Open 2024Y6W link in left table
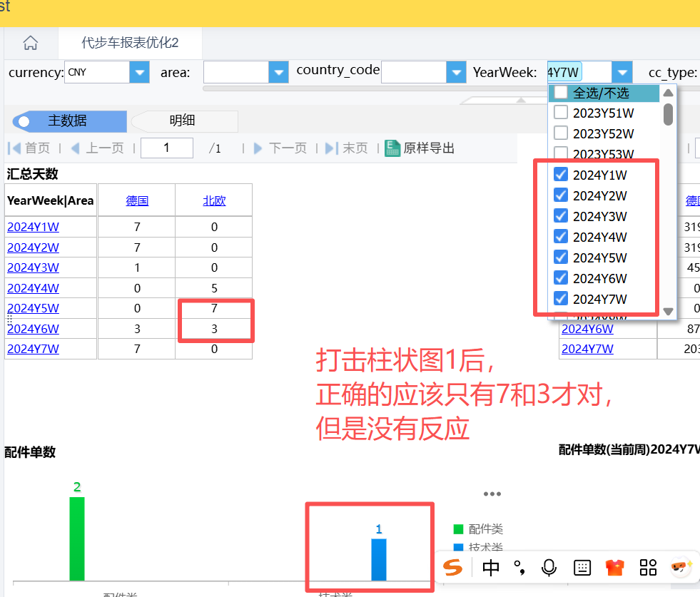Screen dimensions: 700x597 [x=33, y=329]
